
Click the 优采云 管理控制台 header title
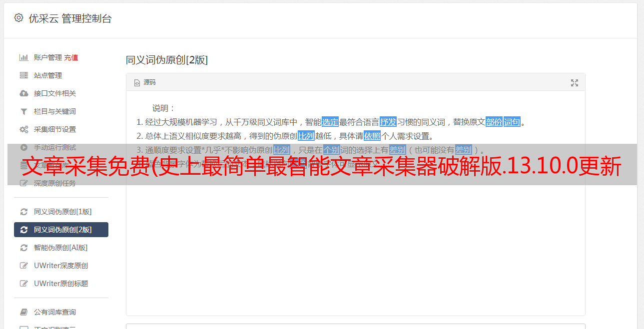click(x=70, y=18)
